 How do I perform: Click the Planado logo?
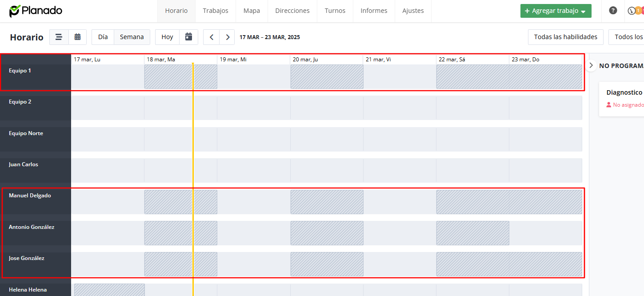[36, 11]
